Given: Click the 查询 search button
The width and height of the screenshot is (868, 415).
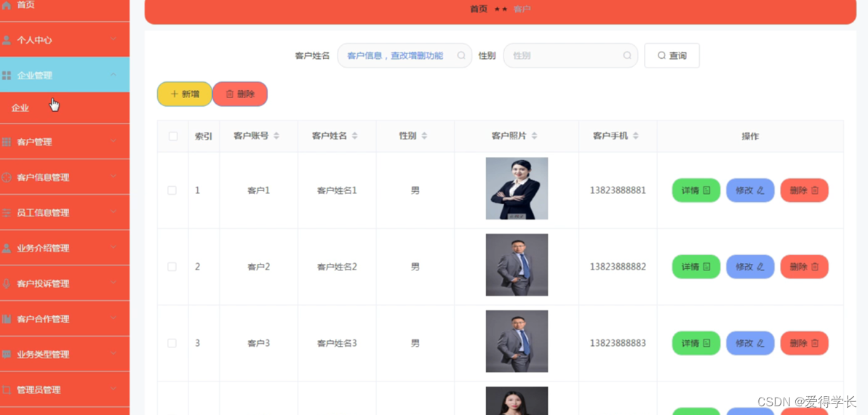Looking at the screenshot, I should point(672,55).
